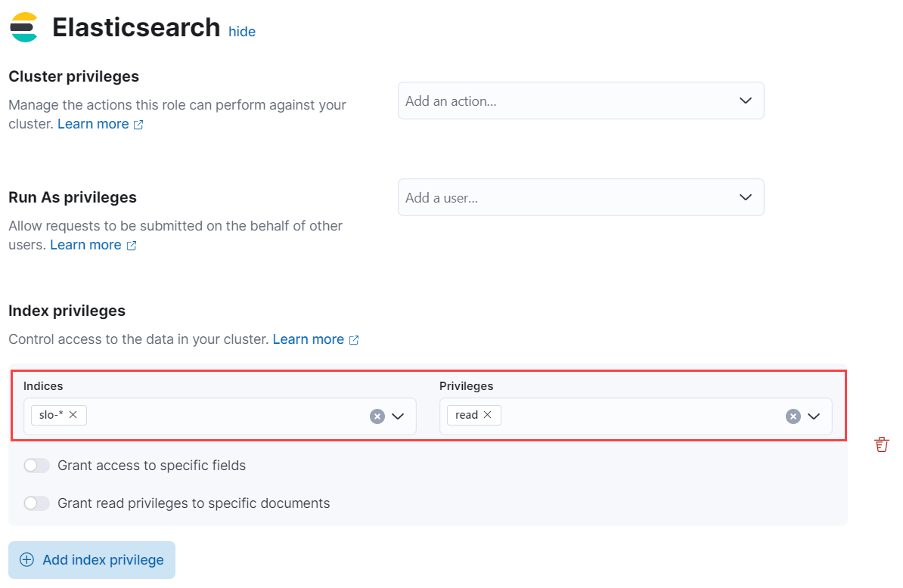
Task: Click external link icon beside Index Learn more
Action: point(354,340)
